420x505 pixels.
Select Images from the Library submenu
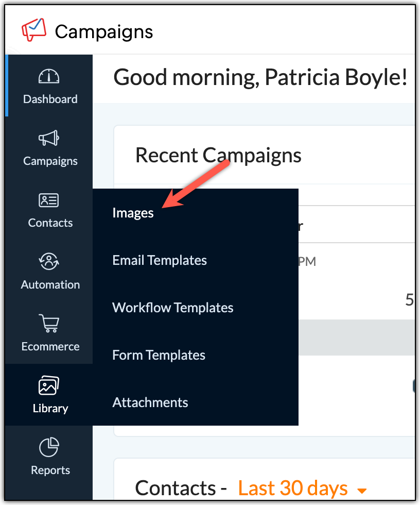tap(133, 213)
